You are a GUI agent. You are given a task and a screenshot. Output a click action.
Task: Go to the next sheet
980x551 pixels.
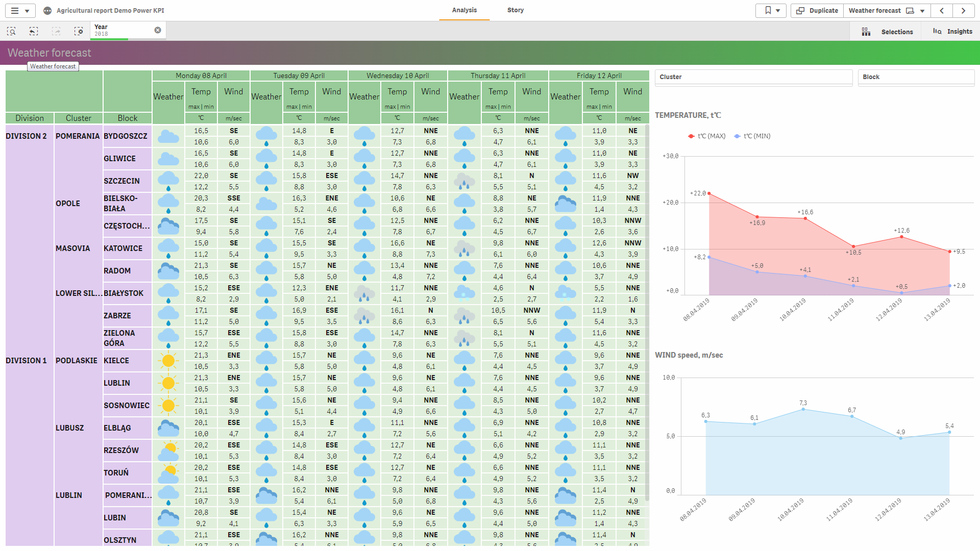pos(963,10)
